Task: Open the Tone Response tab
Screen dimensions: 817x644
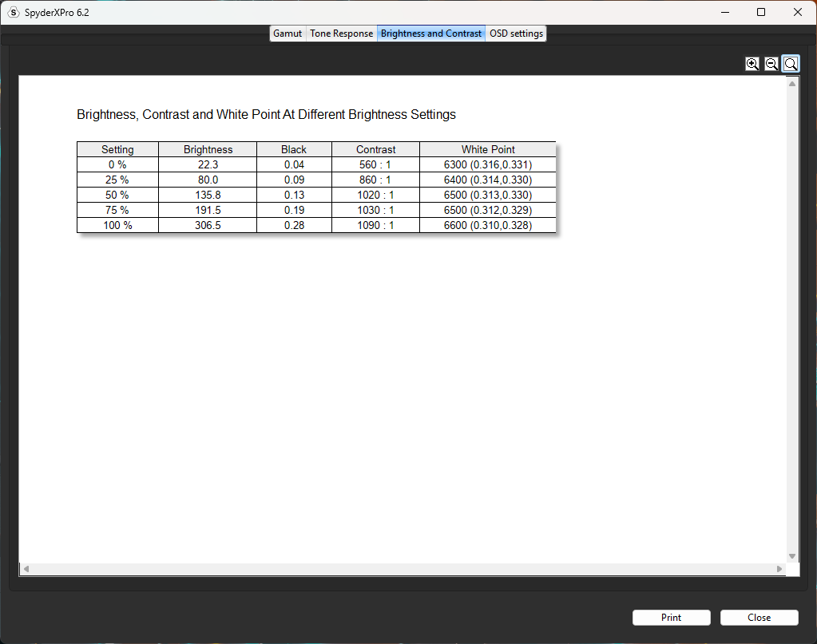Action: click(341, 34)
